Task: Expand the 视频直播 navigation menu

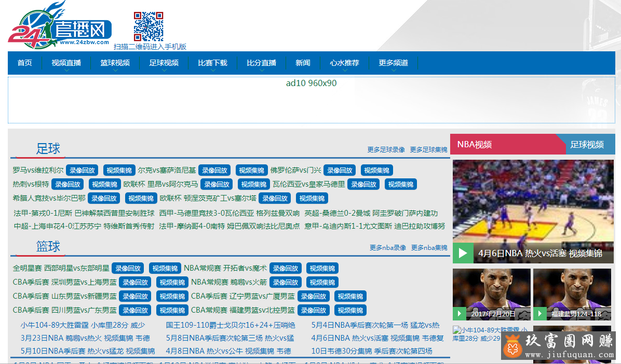Action: 66,63
